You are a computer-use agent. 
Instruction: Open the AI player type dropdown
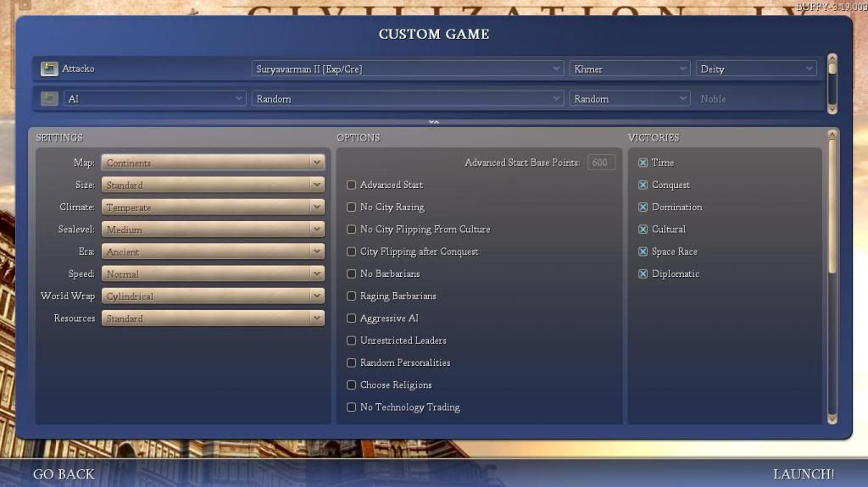click(154, 98)
